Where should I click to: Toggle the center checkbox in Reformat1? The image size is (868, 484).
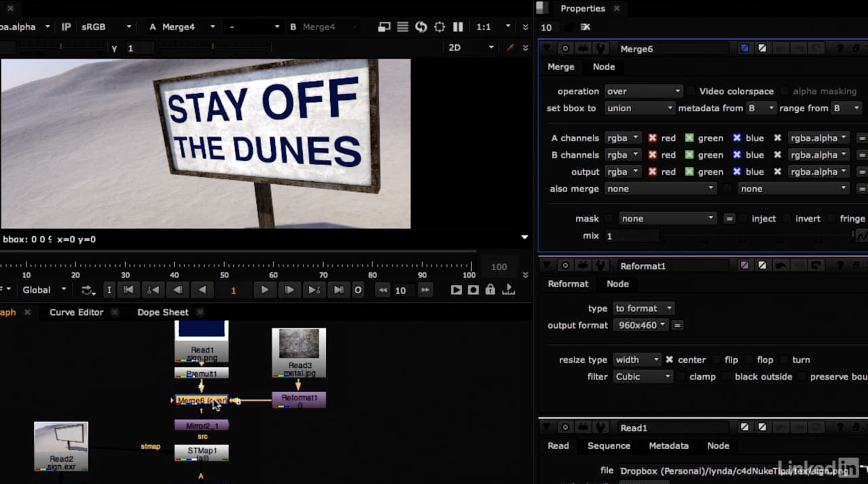[x=669, y=360]
